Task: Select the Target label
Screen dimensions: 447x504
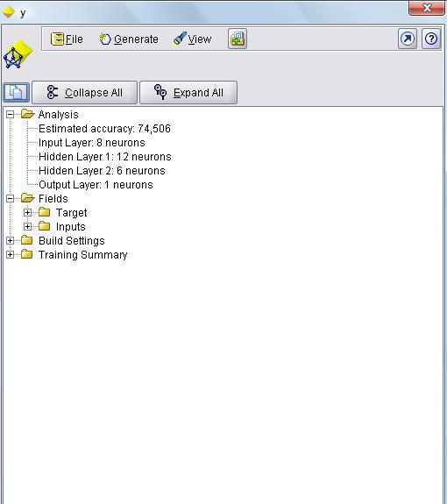Action: pyautogui.click(x=71, y=213)
